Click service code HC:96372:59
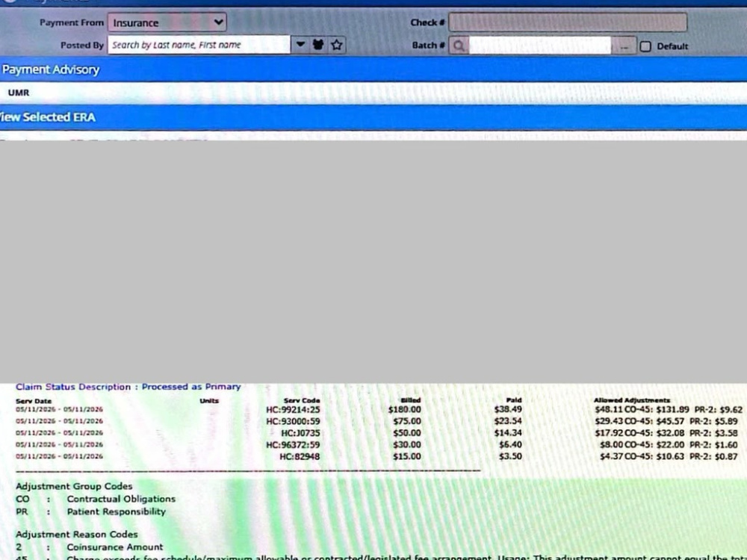The image size is (747, 560). (x=293, y=445)
